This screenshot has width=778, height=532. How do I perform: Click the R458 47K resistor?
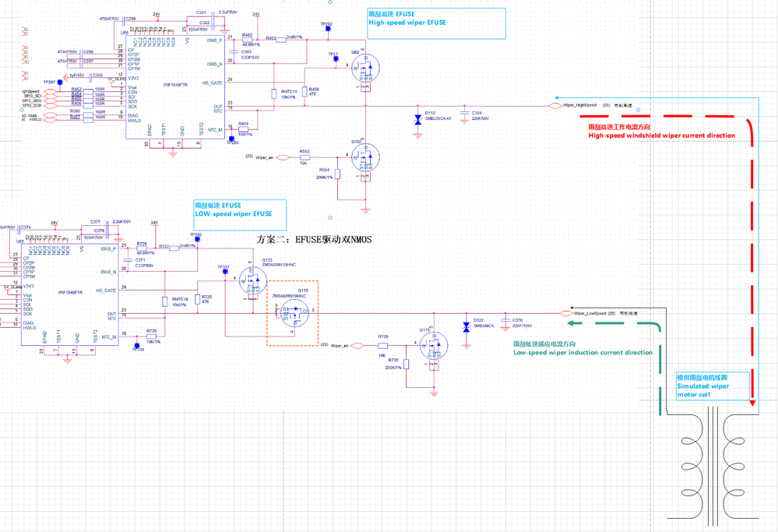click(305, 91)
